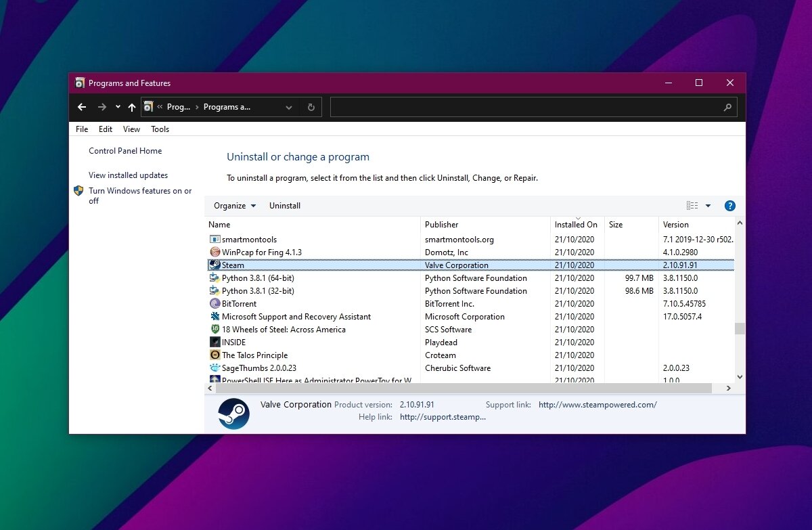Open the Tools menu
Viewport: 812px width, 530px height.
tap(160, 129)
